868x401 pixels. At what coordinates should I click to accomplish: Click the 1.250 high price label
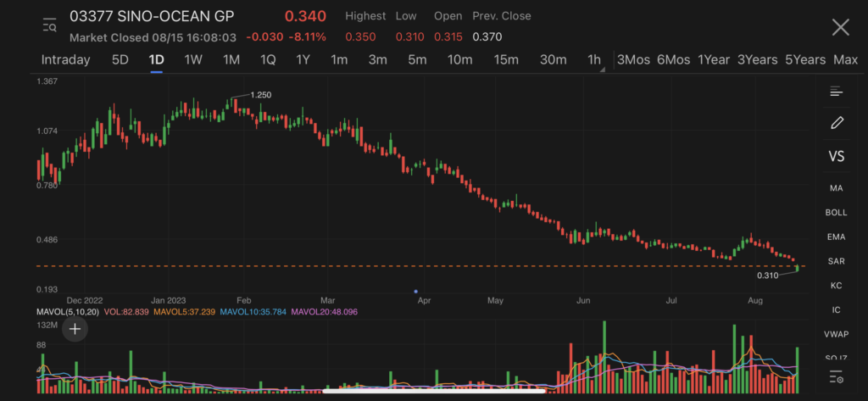[261, 95]
